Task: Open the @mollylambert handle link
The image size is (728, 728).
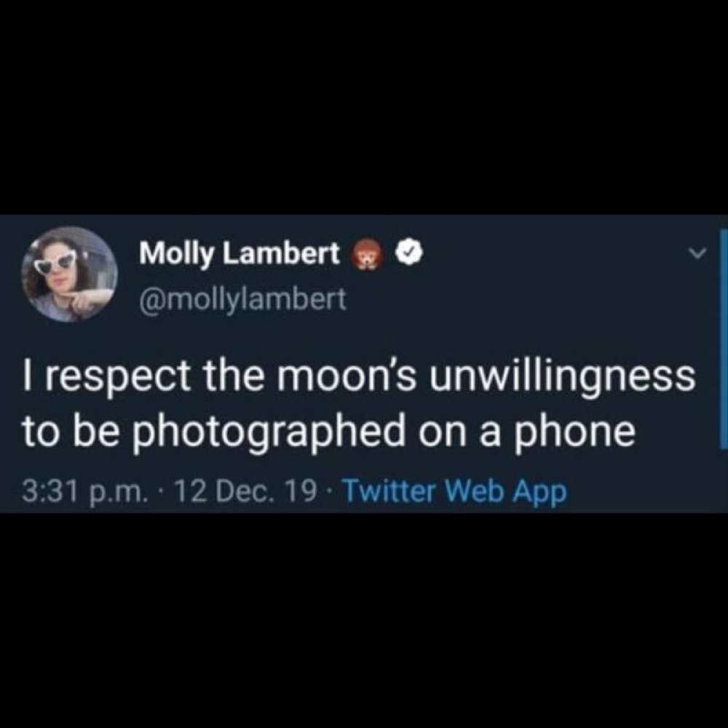Action: 243,299
